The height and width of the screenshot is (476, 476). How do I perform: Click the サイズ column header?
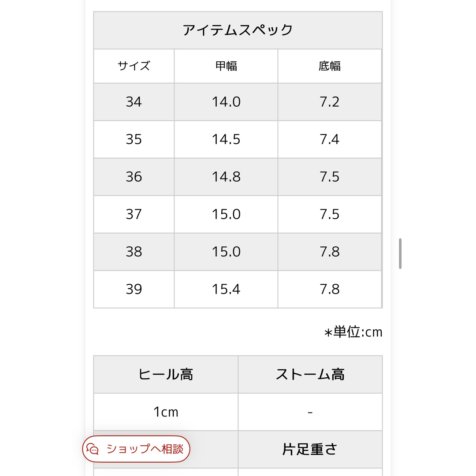[134, 66]
